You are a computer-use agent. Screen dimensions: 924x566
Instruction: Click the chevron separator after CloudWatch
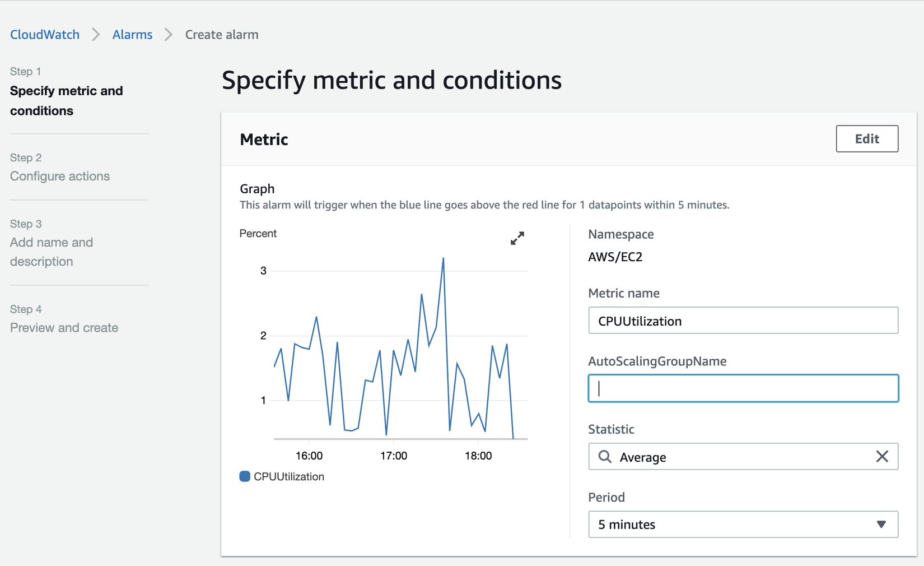point(96,35)
